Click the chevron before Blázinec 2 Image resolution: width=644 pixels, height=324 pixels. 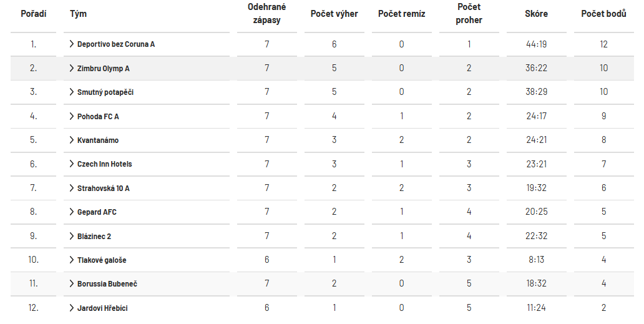click(x=72, y=236)
